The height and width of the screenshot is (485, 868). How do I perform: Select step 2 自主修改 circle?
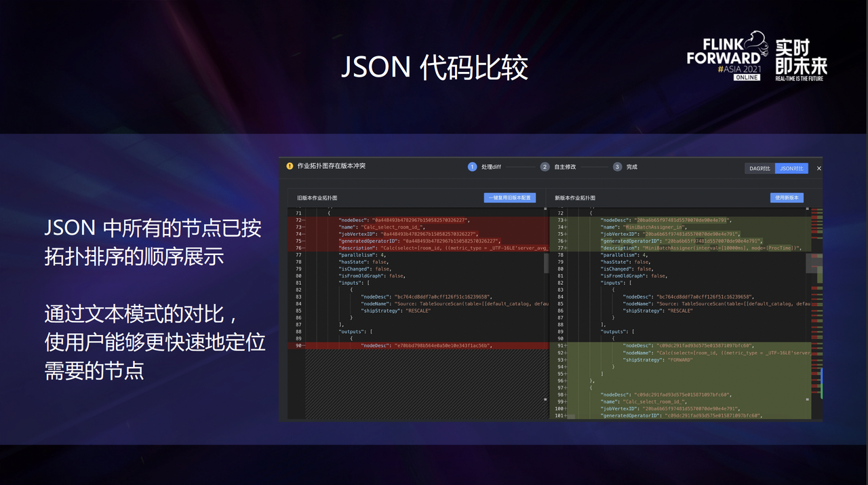click(545, 167)
